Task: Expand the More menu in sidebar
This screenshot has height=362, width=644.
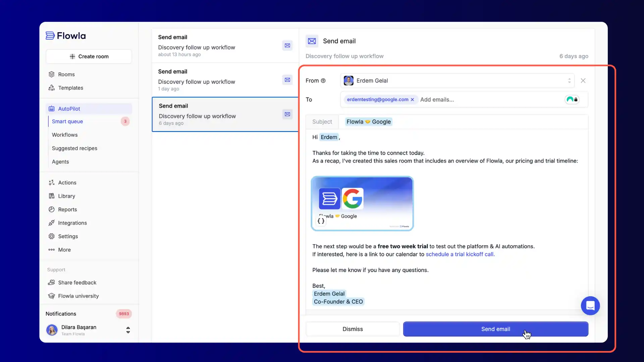Action: (x=64, y=250)
